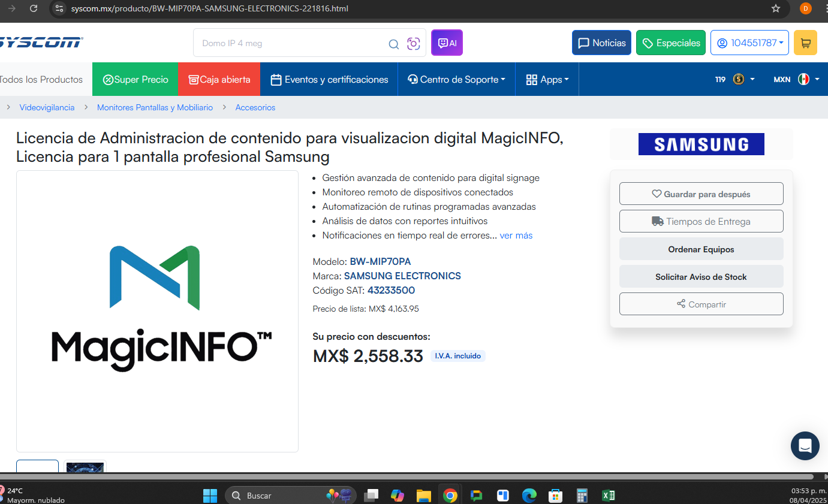
Task: Expand the account 104551787 dropdown
Action: click(749, 43)
